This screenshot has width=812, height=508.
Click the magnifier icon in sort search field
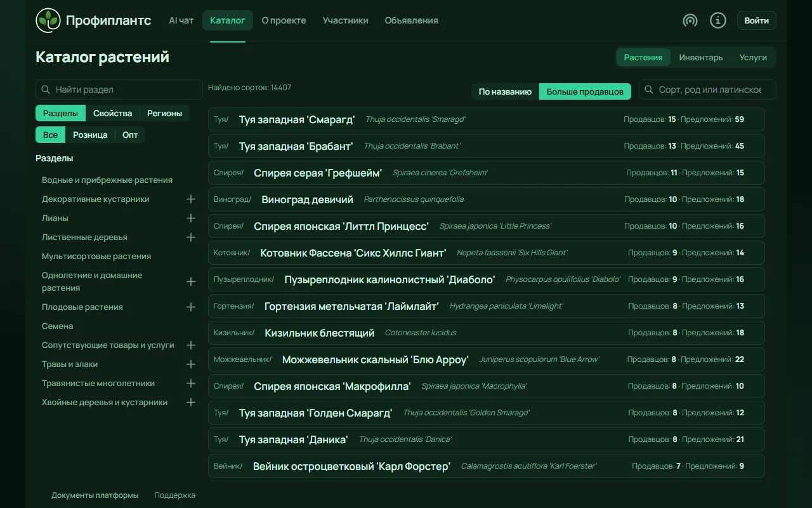coord(649,90)
